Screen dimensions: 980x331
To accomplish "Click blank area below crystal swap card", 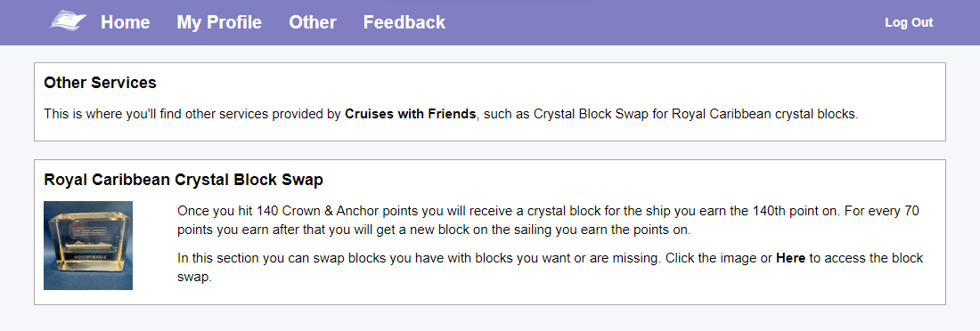I will [490, 319].
